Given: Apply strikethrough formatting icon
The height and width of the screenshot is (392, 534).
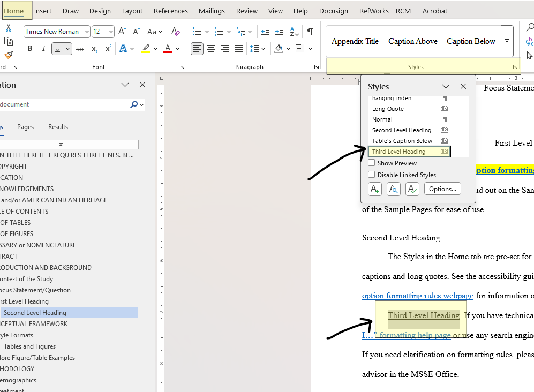Looking at the screenshot, I should [x=80, y=48].
